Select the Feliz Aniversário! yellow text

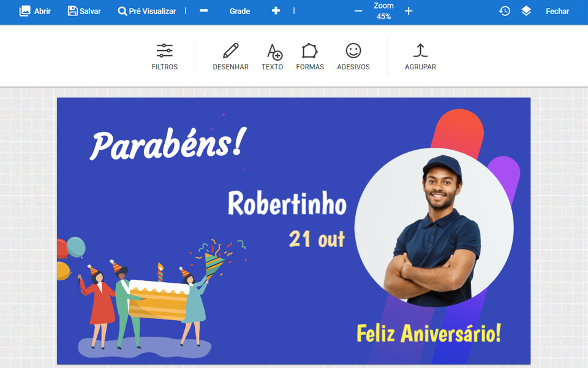tap(429, 333)
